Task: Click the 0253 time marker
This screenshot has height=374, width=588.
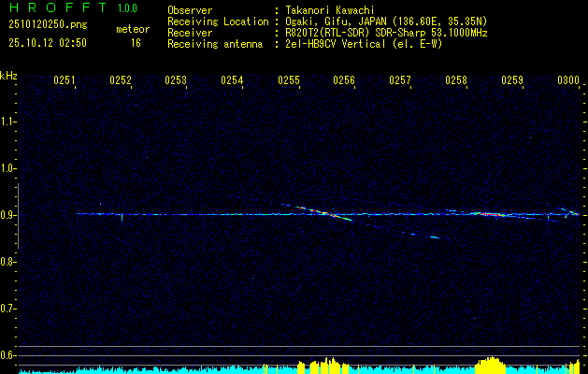Action: 176,79
